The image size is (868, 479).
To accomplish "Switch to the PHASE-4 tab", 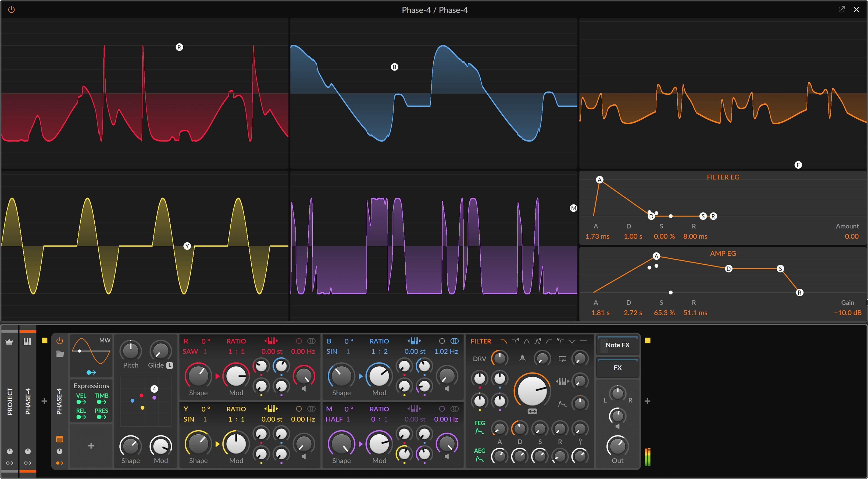I will 28,401.
